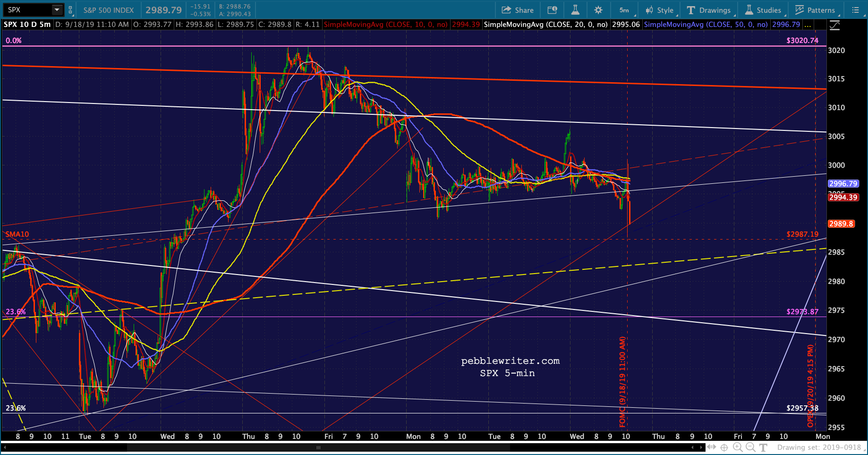
Task: Click the product info card icon
Action: coord(552,10)
